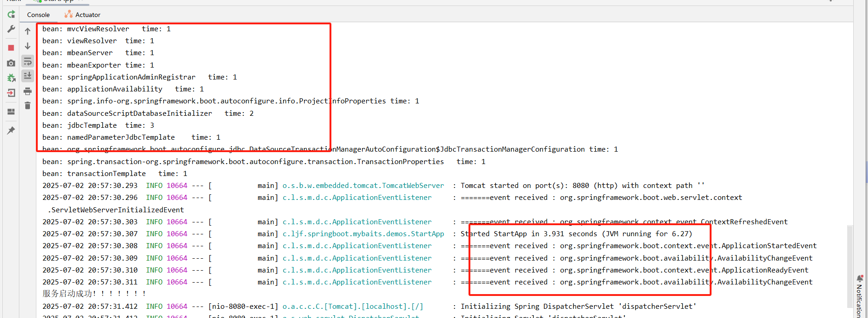Click the '服务启动成功' console line
The width and height of the screenshot is (868, 318).
pyautogui.click(x=94, y=294)
